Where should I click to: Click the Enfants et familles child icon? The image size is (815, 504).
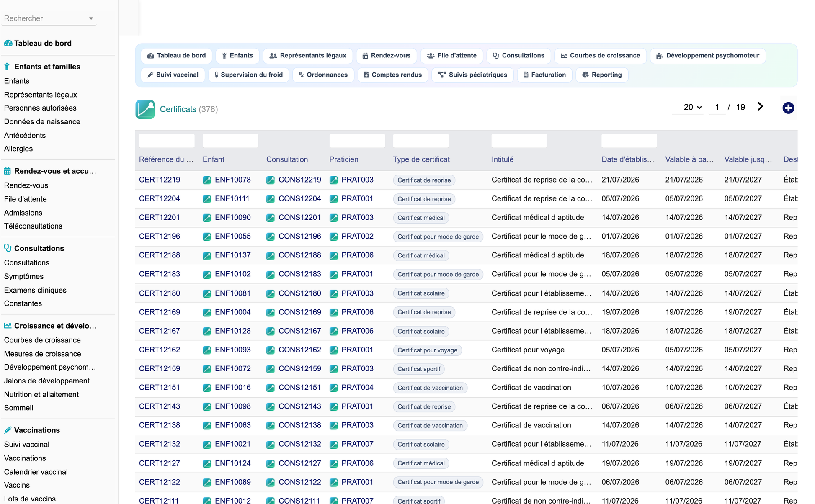(7, 67)
